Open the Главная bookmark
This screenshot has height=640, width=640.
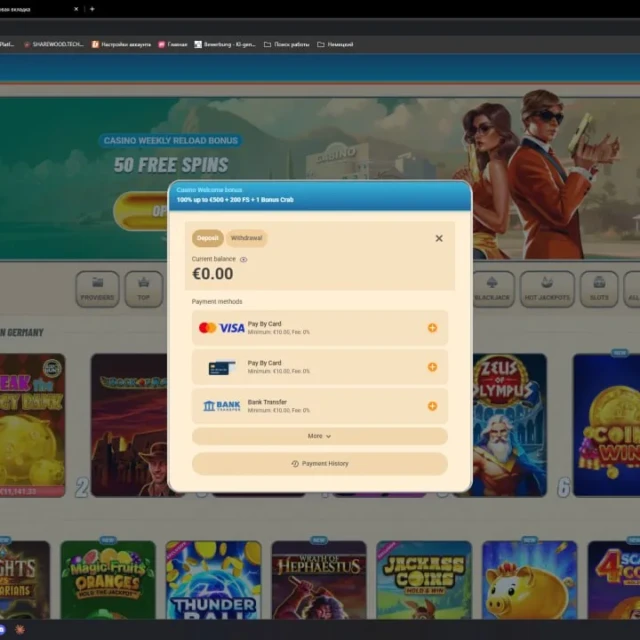point(173,44)
